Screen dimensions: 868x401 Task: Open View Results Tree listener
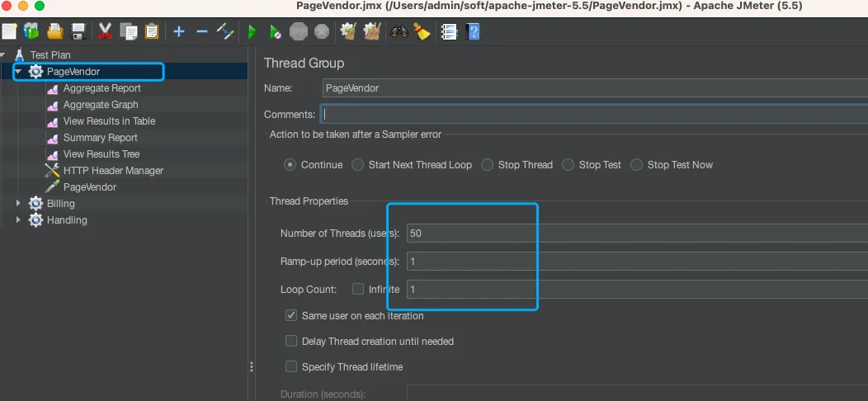101,154
